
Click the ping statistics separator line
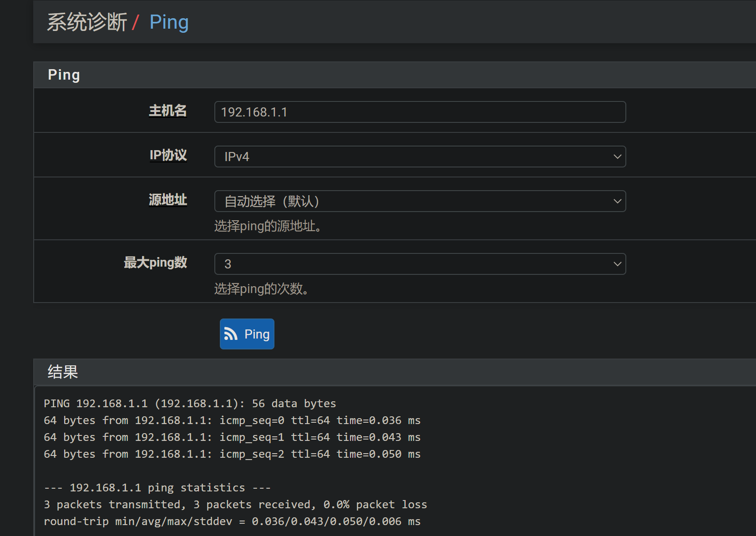[x=157, y=488]
